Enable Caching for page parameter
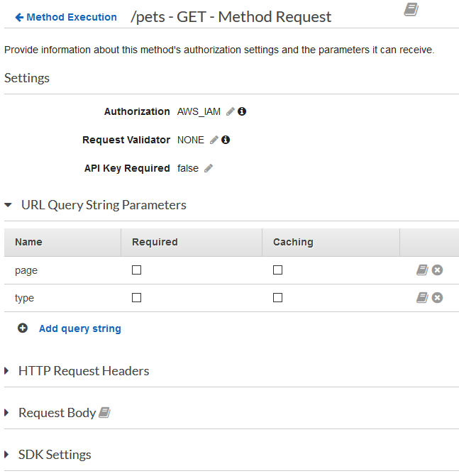This screenshot has height=476, width=459. click(277, 270)
